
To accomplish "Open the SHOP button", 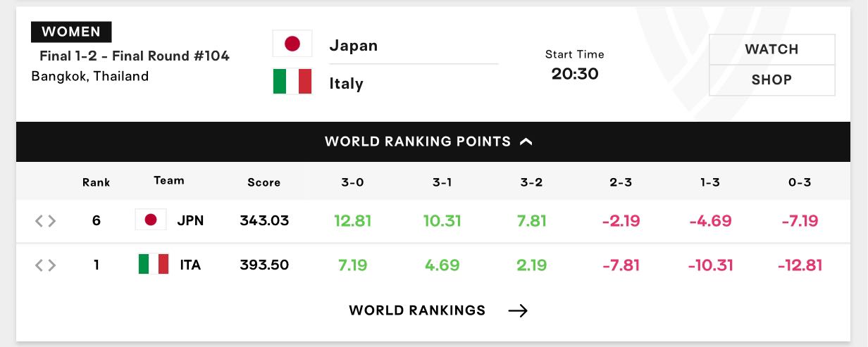I will tap(771, 80).
